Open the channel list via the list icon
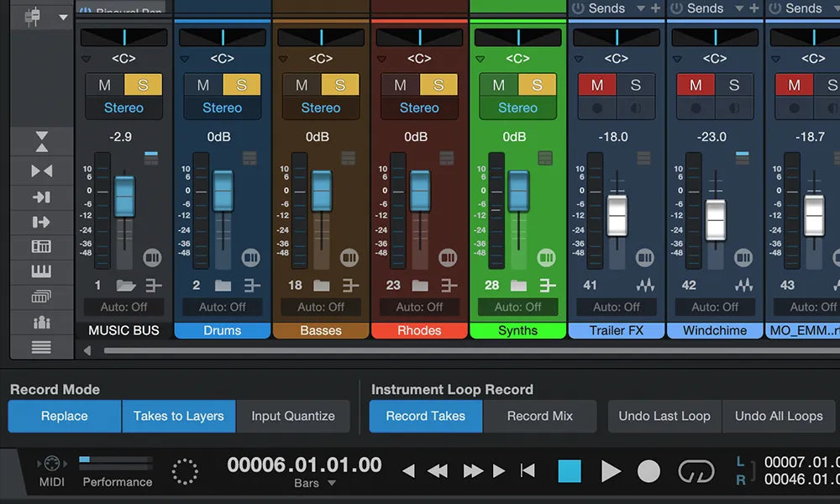Viewport: 840px width, 504px height. tap(42, 347)
